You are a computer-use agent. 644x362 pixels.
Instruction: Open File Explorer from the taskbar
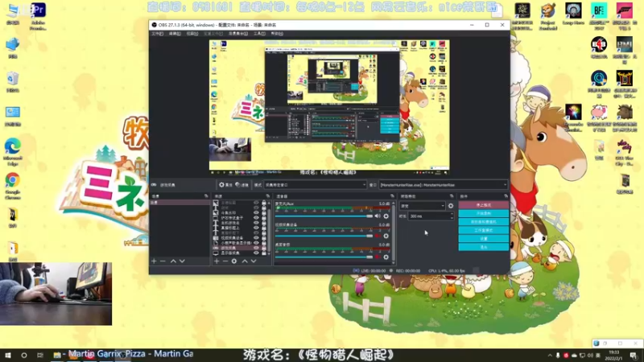point(57,355)
